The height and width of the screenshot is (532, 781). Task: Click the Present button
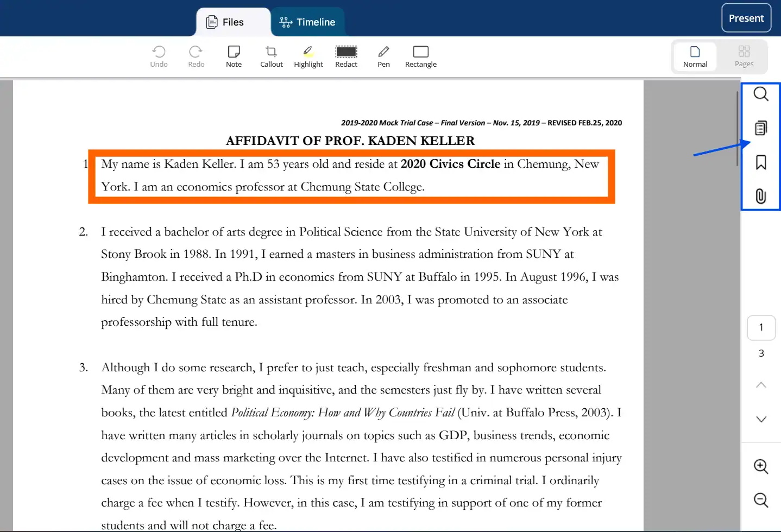(x=746, y=18)
